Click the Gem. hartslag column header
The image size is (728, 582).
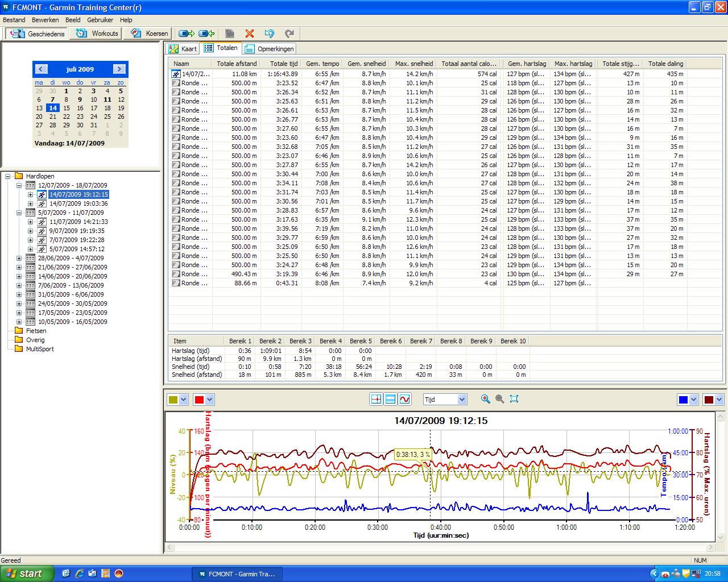click(527, 64)
